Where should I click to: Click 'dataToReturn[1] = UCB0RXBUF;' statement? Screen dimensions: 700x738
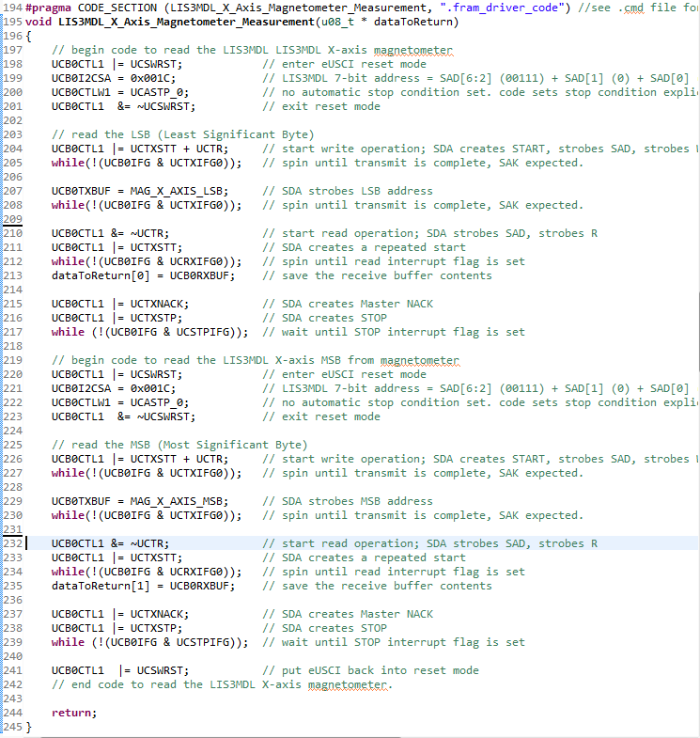click(143, 587)
